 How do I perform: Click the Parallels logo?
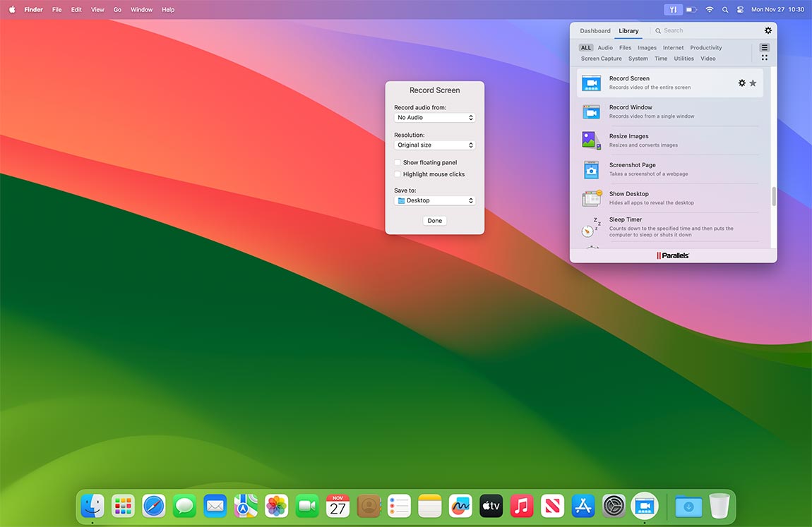tap(672, 255)
